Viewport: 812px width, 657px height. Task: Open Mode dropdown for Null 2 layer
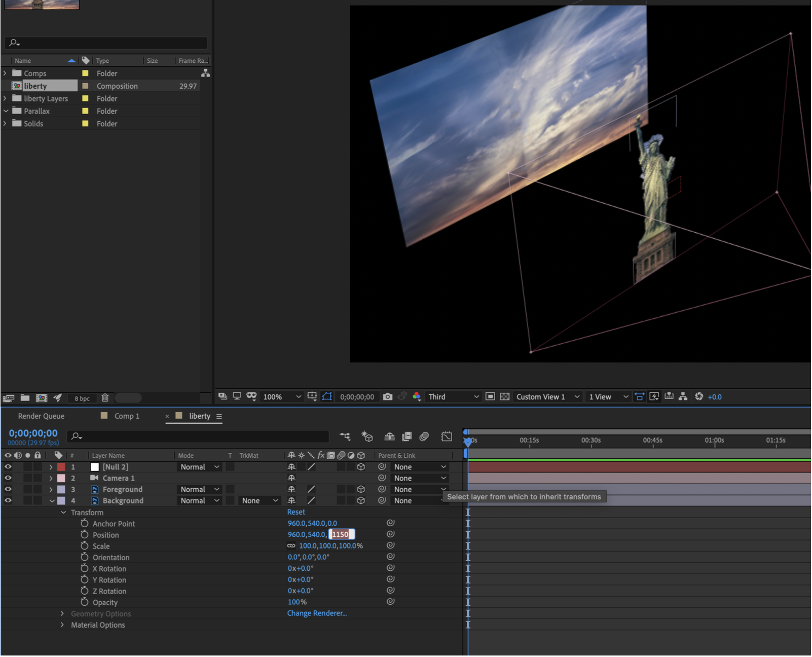click(x=200, y=467)
